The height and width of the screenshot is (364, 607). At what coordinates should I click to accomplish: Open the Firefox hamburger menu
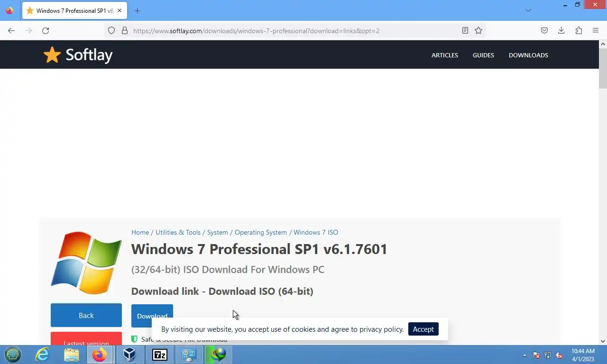[x=596, y=31]
